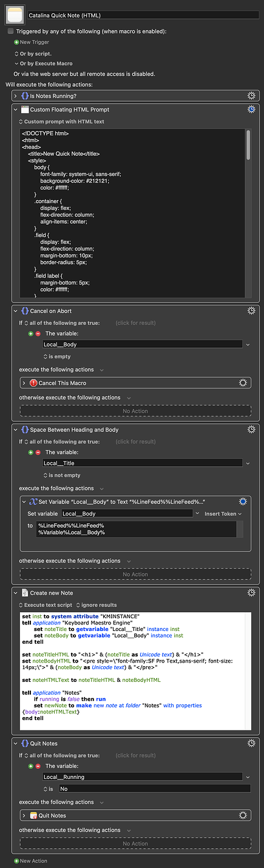Open gear menu for Cancel on Abort

tap(251, 311)
